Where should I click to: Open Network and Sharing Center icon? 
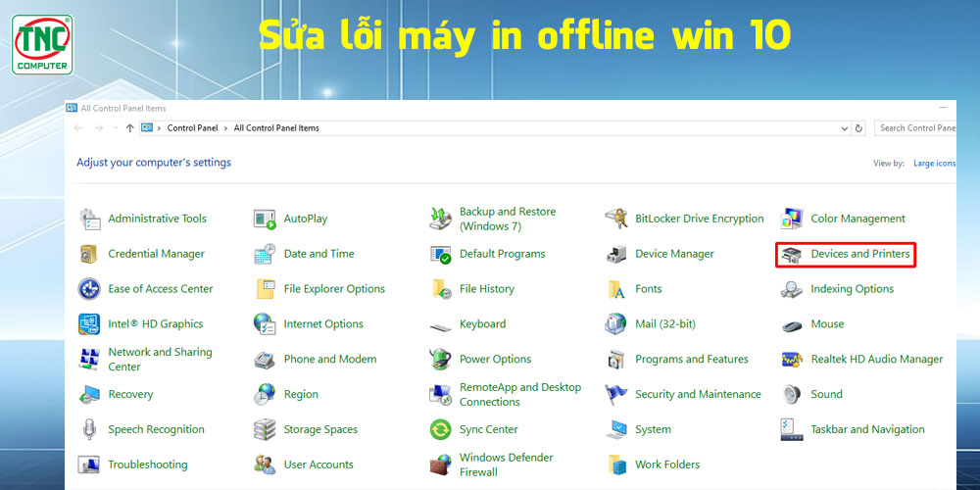pos(89,359)
